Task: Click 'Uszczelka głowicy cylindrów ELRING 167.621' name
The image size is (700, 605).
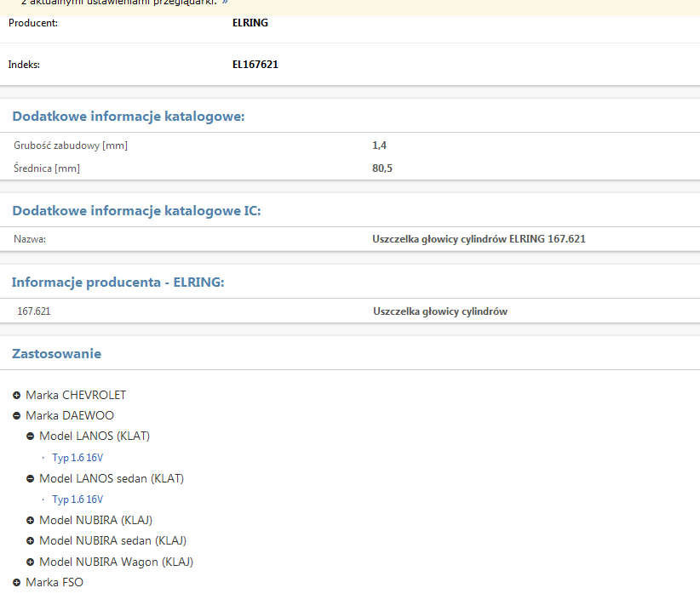Action: tap(479, 239)
